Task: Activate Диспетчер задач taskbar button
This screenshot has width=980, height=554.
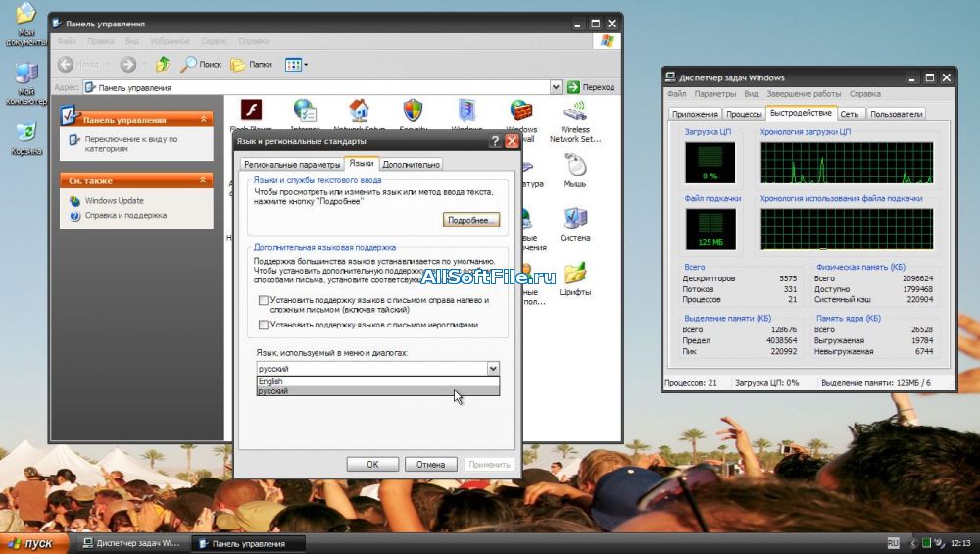Action: 131,543
